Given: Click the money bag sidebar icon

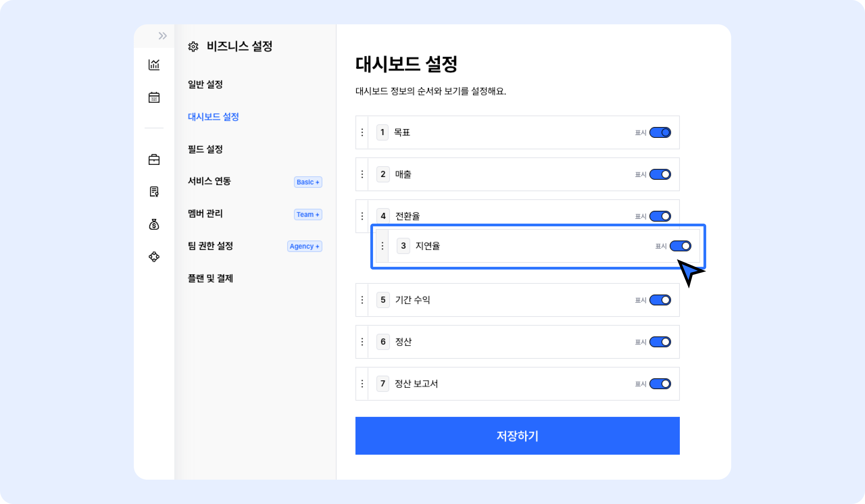Looking at the screenshot, I should [x=154, y=224].
